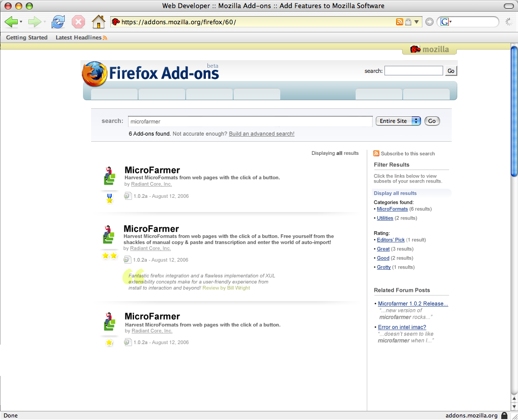518x420 pixels.
Task: Click the status bar padlock icon
Action: tap(504, 415)
